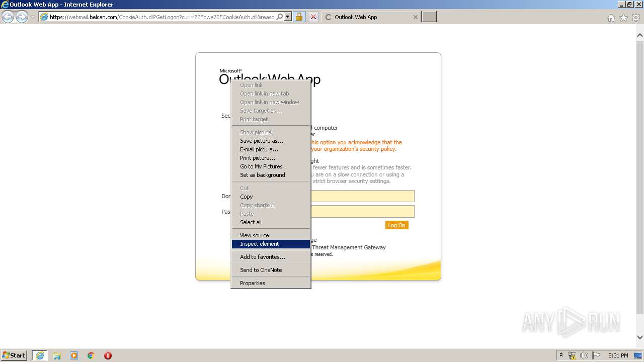Click the address bar URL field
644x362 pixels.
(162, 17)
